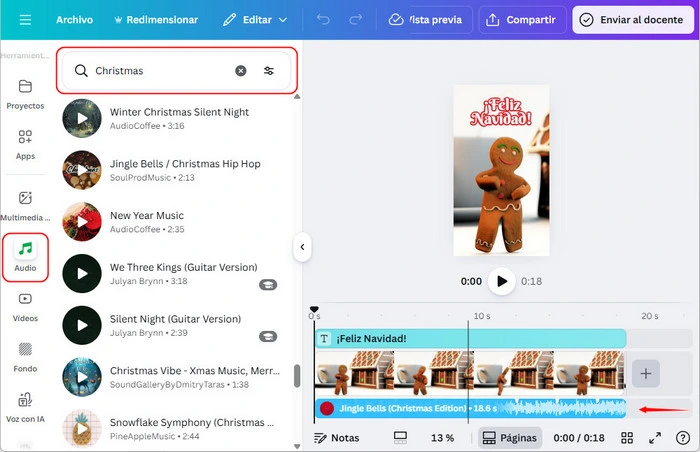700x452 pixels.
Task: Open Apps in the sidebar
Action: [25, 145]
